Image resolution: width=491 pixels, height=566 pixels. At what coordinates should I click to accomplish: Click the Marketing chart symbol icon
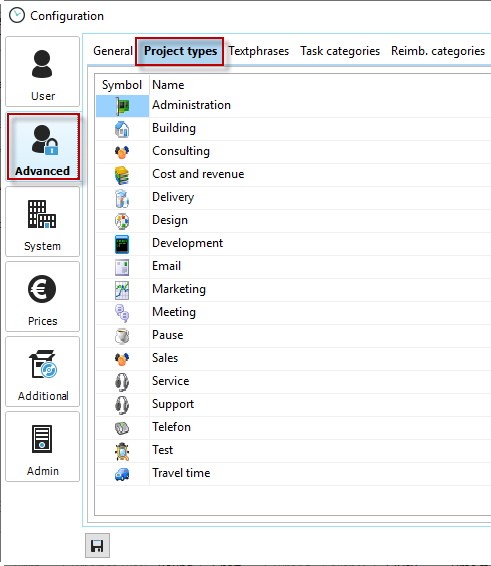point(122,290)
